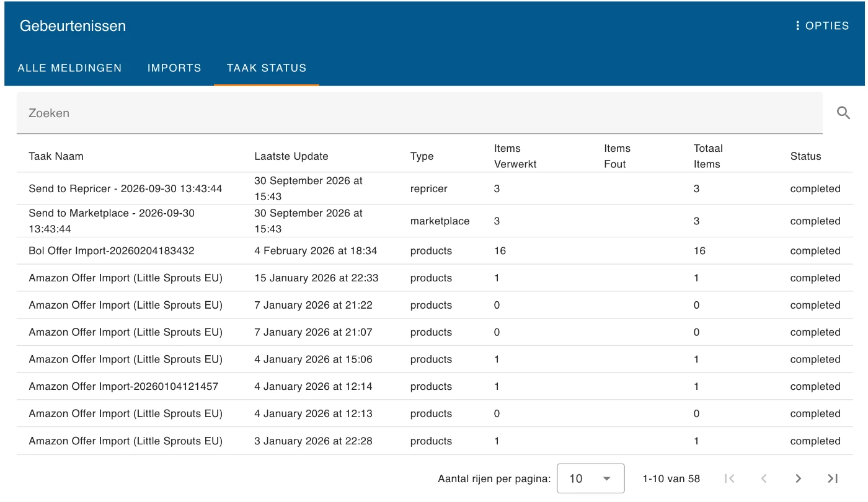Image resolution: width=868 pixels, height=502 pixels.
Task: Click the Type column header
Action: tap(422, 156)
